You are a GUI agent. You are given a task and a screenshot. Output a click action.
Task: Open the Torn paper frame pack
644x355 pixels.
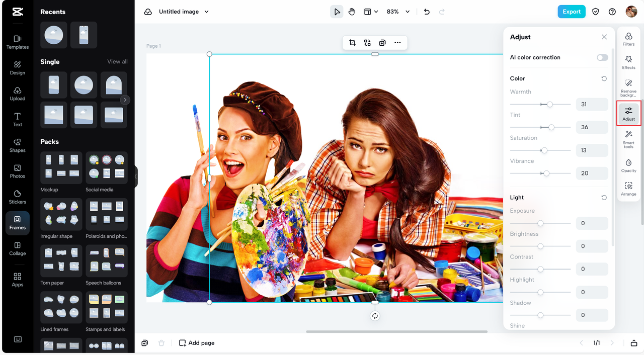click(61, 260)
